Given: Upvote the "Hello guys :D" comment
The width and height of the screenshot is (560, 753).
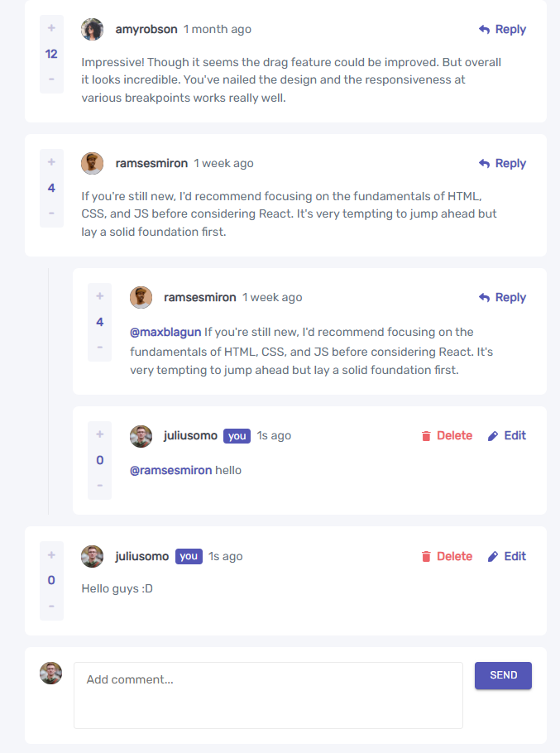Looking at the screenshot, I should click(x=51, y=555).
